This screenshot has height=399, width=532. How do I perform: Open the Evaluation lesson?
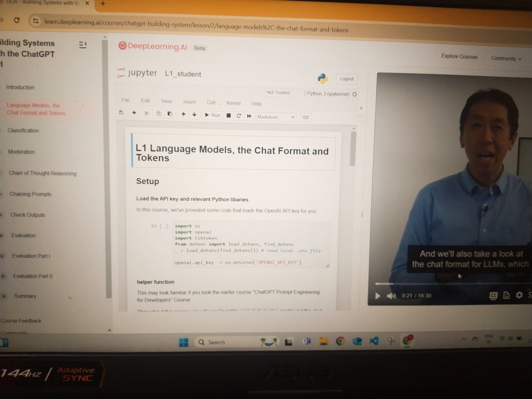click(23, 235)
